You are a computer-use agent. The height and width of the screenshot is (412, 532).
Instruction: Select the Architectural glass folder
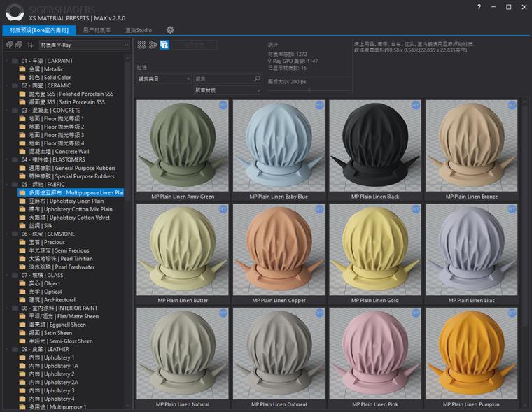[52, 300]
